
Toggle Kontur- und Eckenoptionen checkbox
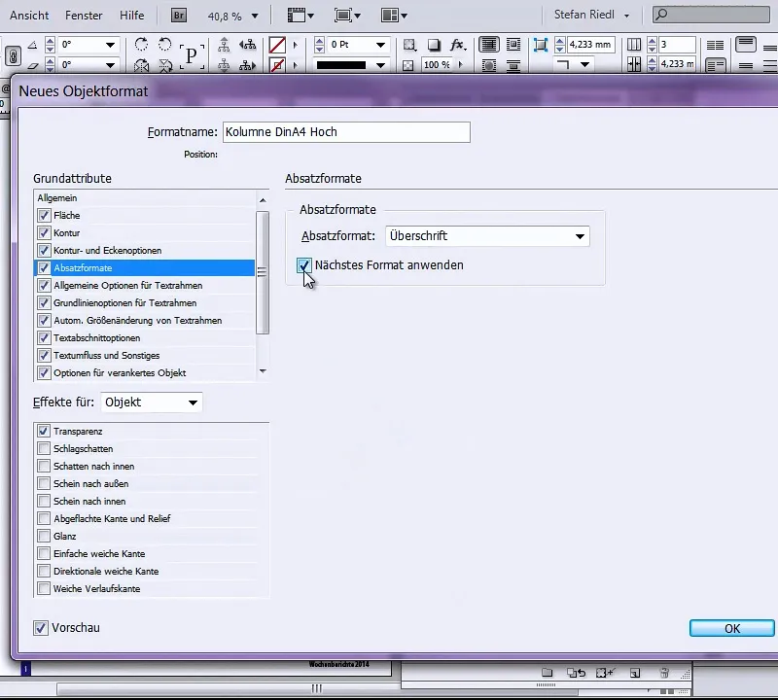(x=44, y=250)
